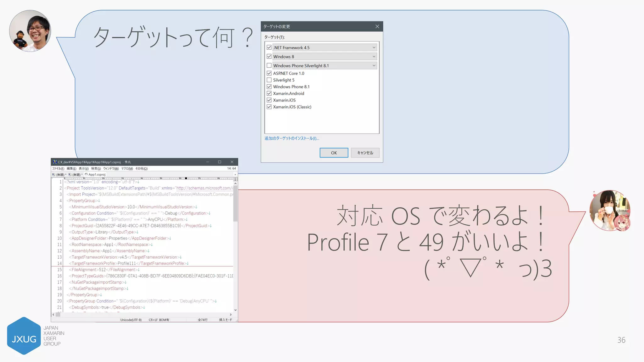This screenshot has width=644, height=362.
Task: Click the 挿入モード status entry
Action: 225,320
